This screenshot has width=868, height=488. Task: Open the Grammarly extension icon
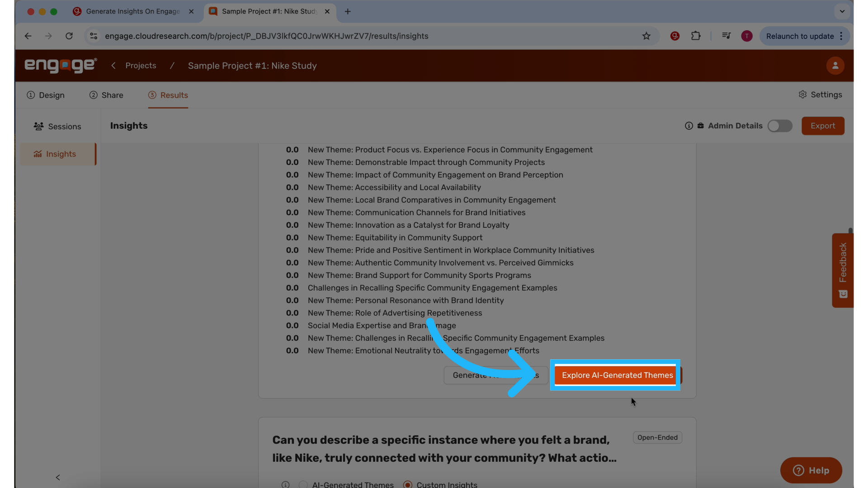coord(675,36)
